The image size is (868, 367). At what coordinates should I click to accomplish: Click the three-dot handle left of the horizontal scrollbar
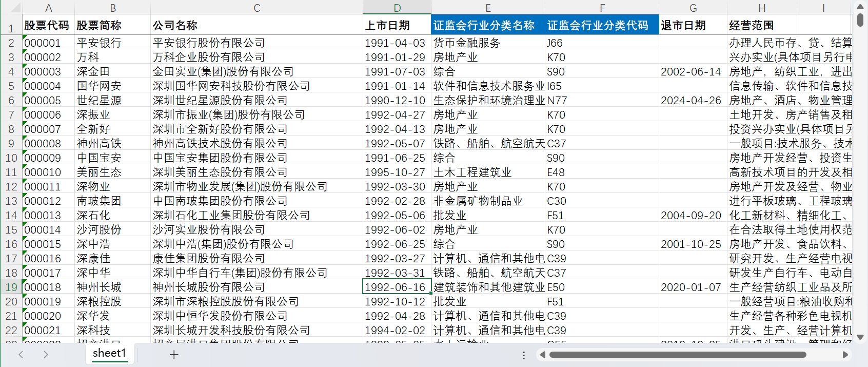(523, 355)
